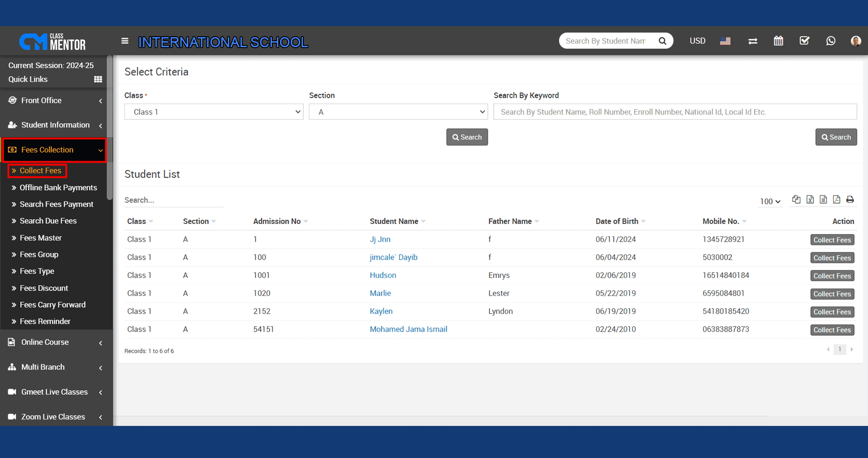
Task: Focus the header Search By Student Name box
Action: tap(606, 41)
